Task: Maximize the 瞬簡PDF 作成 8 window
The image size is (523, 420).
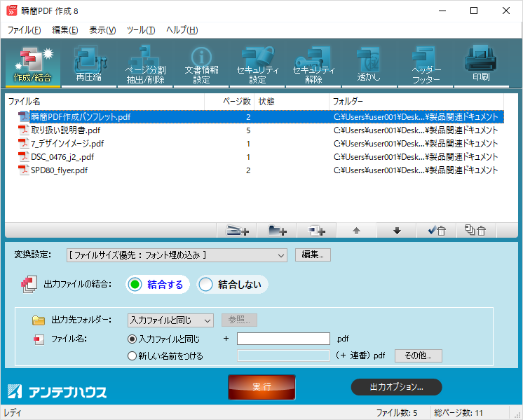Action: click(474, 11)
